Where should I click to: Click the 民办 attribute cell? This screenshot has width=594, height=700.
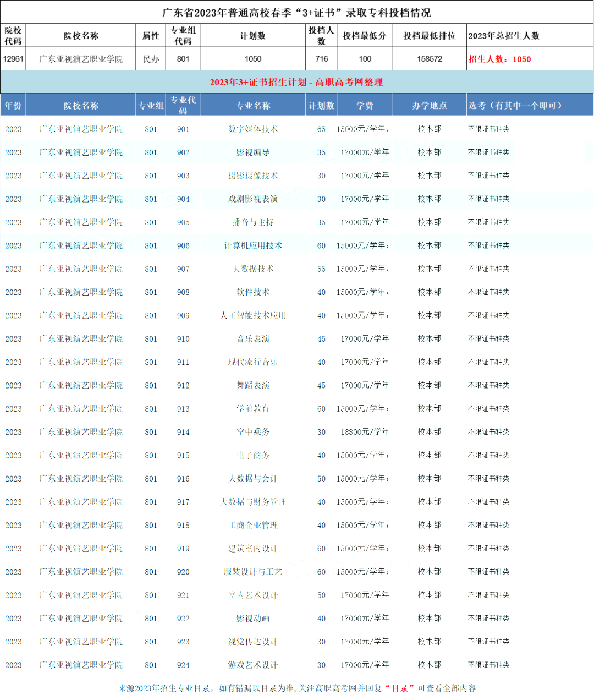[x=151, y=59]
